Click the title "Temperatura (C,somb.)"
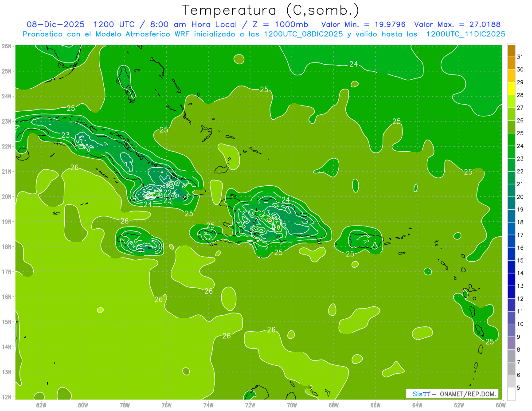Screen dimensions: 532x411 click(x=271, y=10)
